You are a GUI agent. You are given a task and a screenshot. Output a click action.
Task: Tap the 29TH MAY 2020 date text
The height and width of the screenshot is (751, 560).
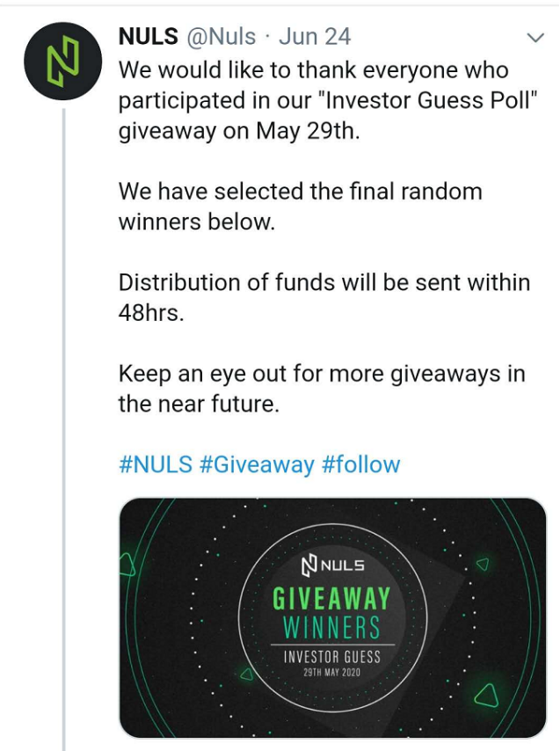331,673
